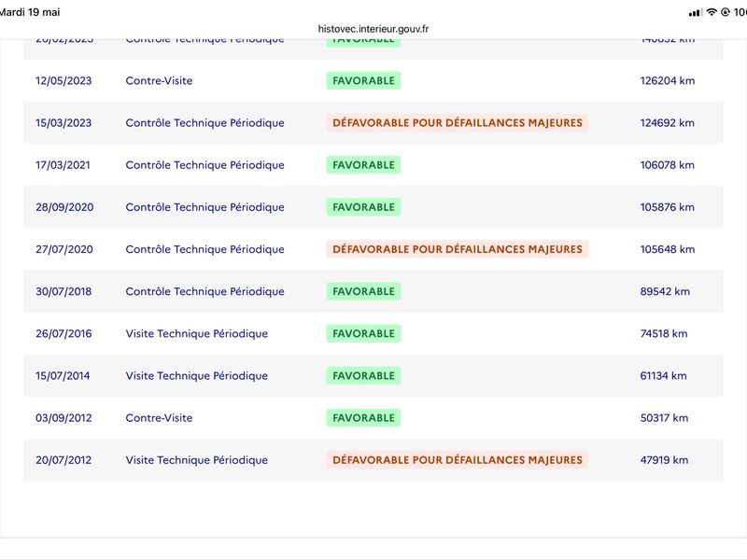Click the DÉFAVORABLE badge dated 27/07/2020
This screenshot has width=747, height=560.
pos(458,249)
